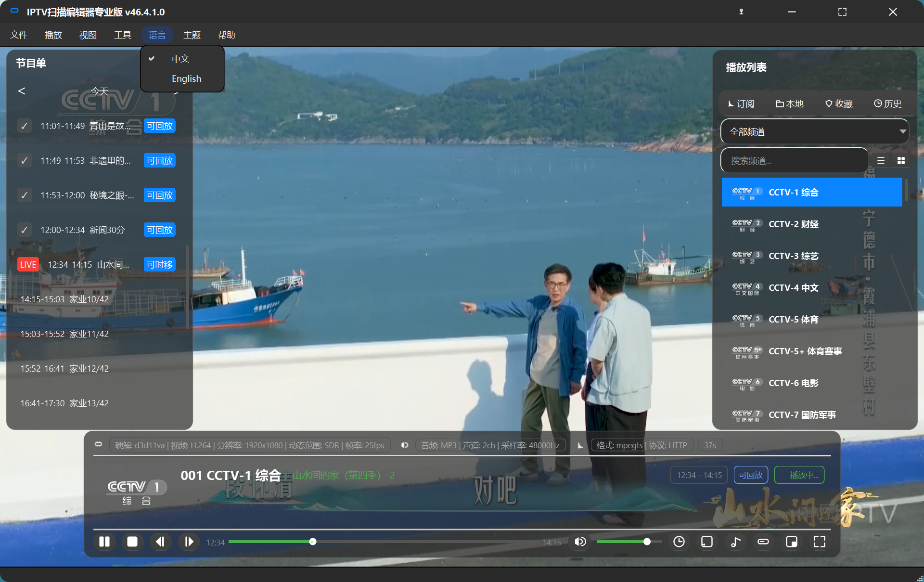This screenshot has width=924, height=582.
Task: Select 中文 language option
Action: [x=182, y=59]
